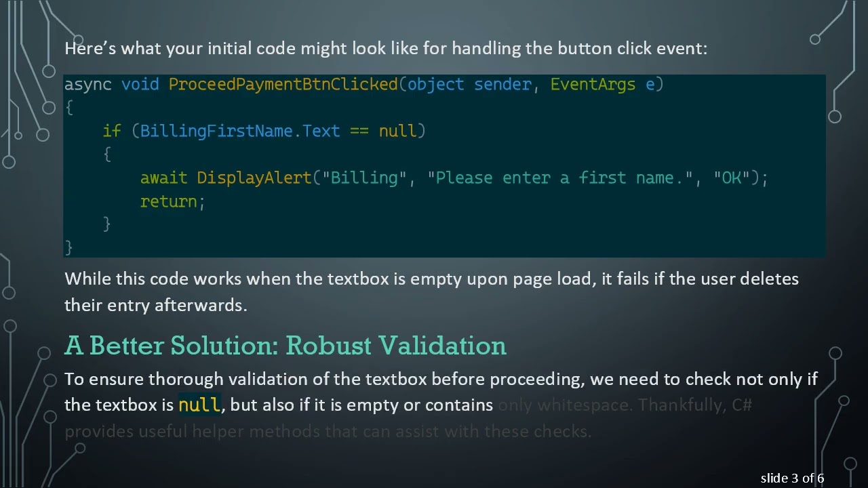Click the "OK" string argument
Viewport: 868px width, 488px height.
(x=732, y=178)
